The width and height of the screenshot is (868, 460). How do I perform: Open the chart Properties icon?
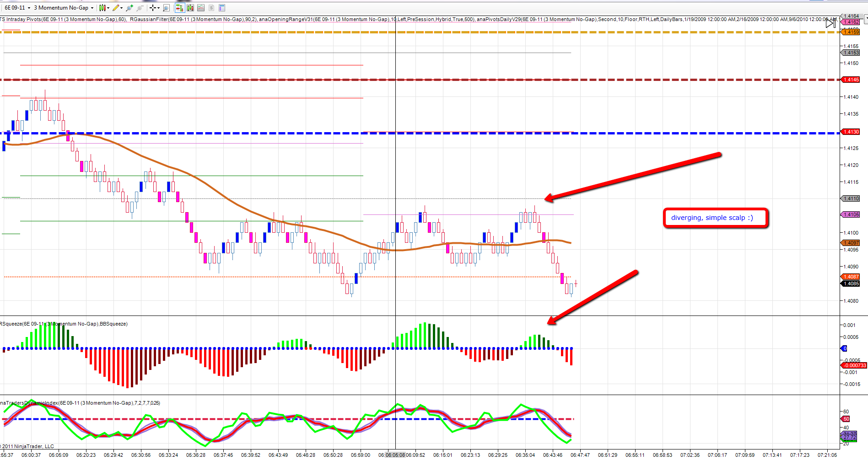click(x=222, y=8)
